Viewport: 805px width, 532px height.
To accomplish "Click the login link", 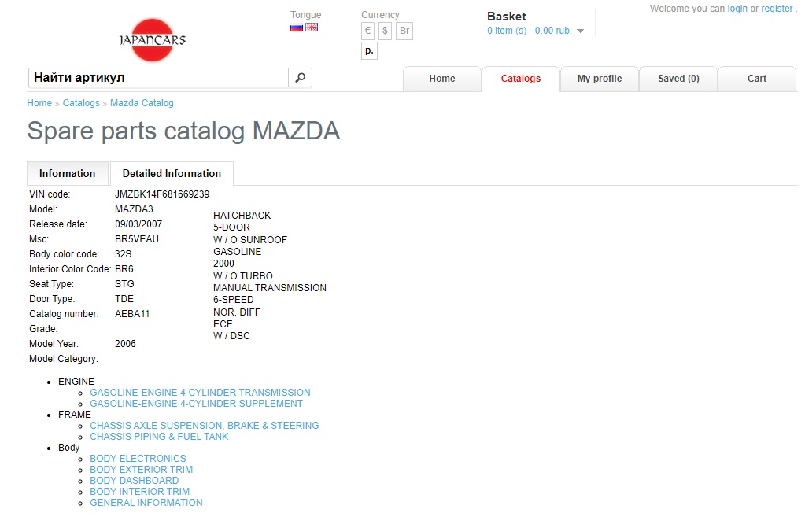I will [x=737, y=9].
